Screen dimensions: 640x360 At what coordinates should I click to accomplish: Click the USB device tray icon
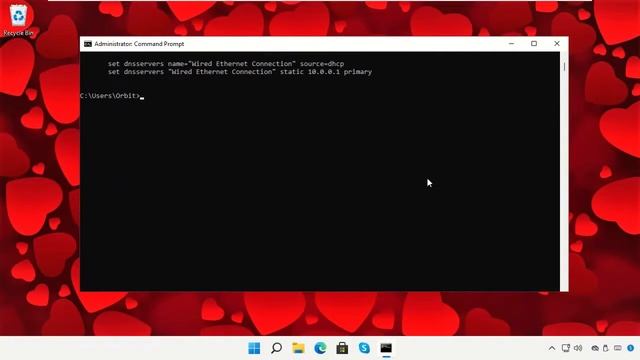(606, 348)
